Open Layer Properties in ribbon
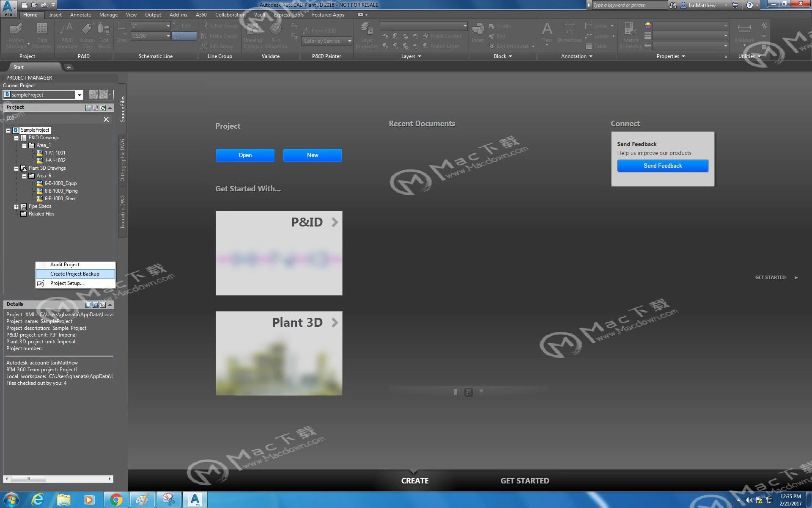This screenshot has width=812, height=508. pos(367,36)
